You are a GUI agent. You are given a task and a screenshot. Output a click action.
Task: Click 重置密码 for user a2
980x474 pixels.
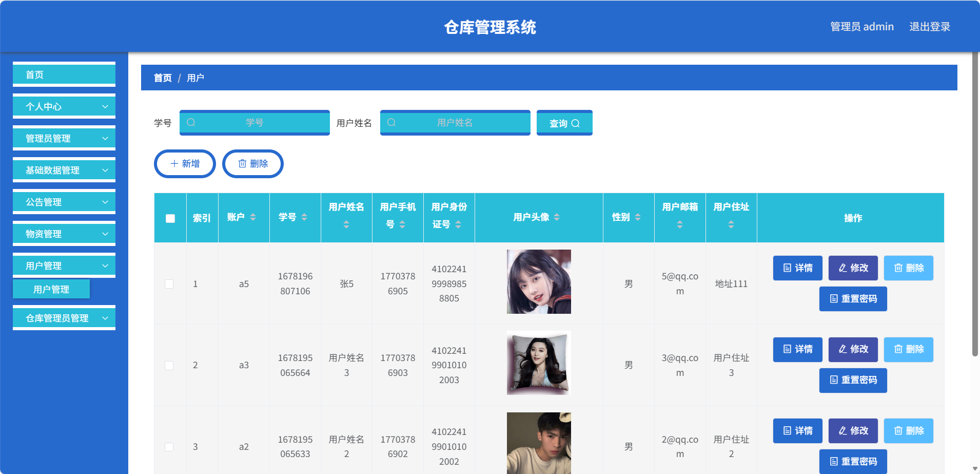pyautogui.click(x=853, y=462)
